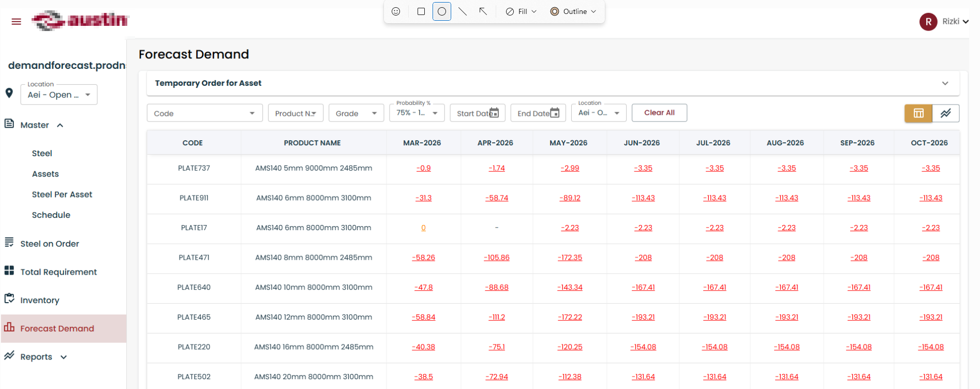
Task: Click product name AMS140 5mm 9000mm 2485mm
Action: (x=314, y=168)
